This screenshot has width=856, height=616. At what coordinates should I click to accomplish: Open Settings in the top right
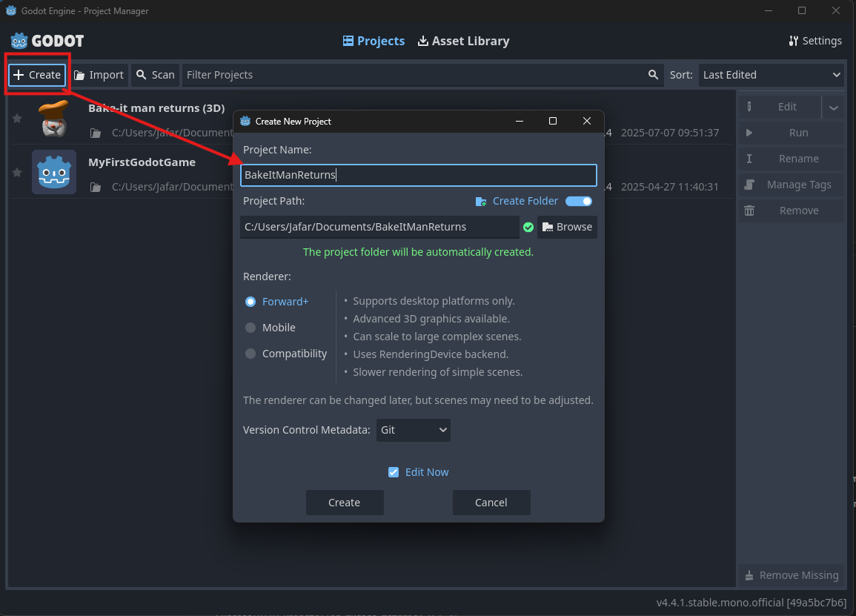[815, 41]
